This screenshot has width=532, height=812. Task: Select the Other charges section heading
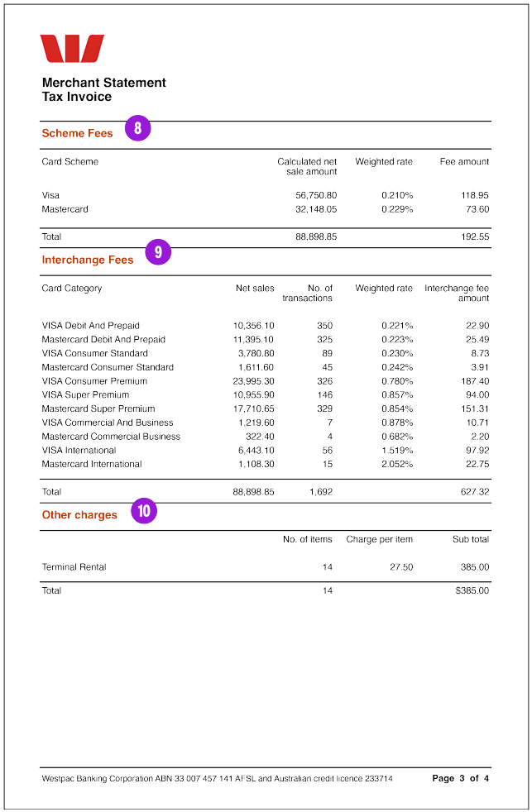click(79, 514)
